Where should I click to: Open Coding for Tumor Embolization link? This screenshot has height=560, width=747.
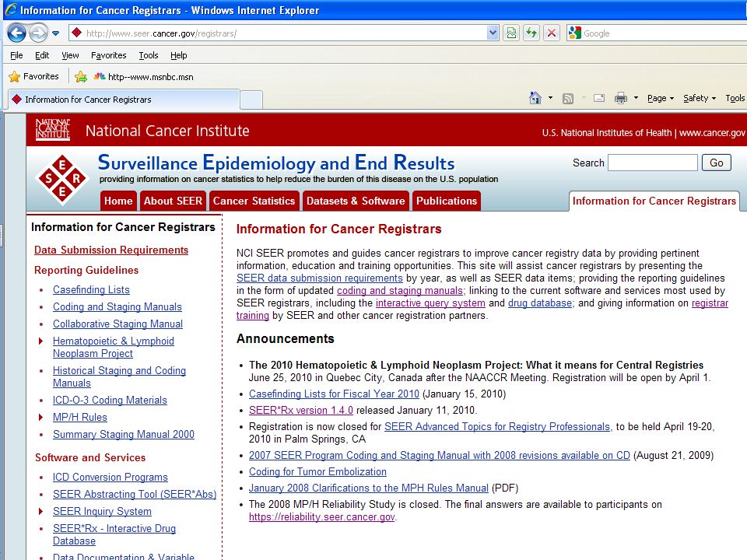(x=317, y=471)
